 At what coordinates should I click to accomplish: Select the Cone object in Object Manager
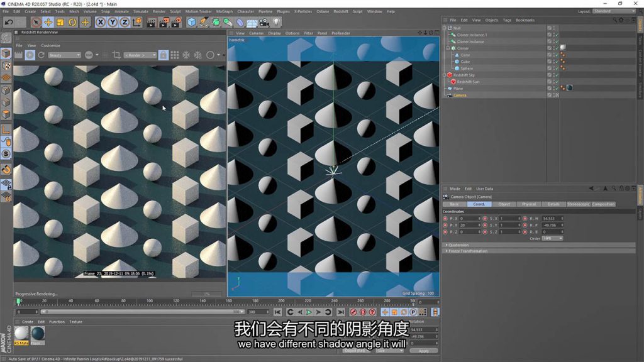click(465, 55)
